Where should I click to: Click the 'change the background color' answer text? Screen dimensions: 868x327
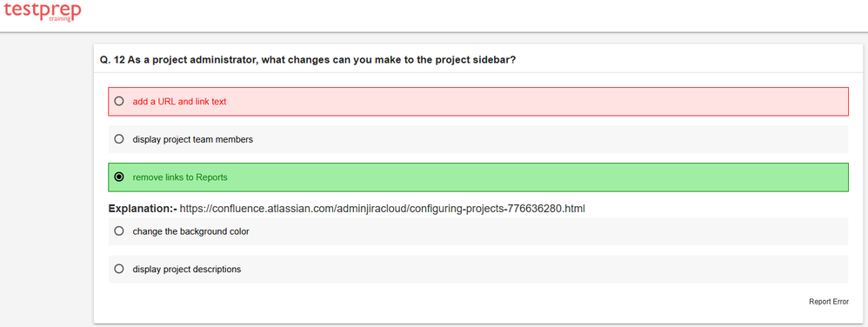tap(191, 231)
